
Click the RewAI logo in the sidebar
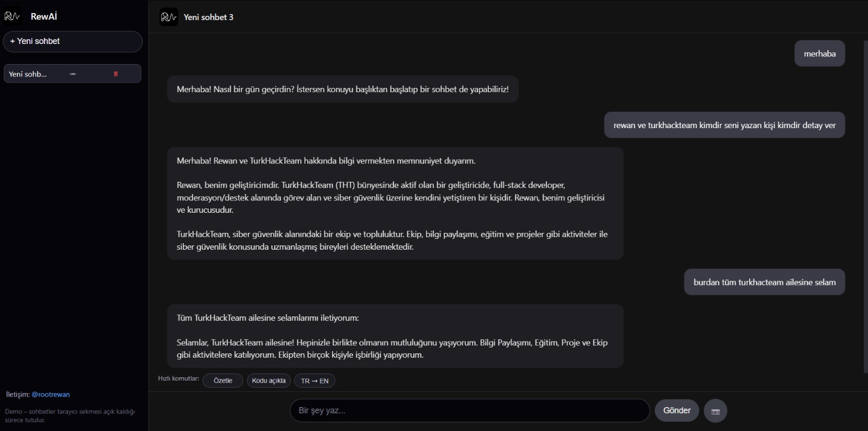[x=12, y=16]
